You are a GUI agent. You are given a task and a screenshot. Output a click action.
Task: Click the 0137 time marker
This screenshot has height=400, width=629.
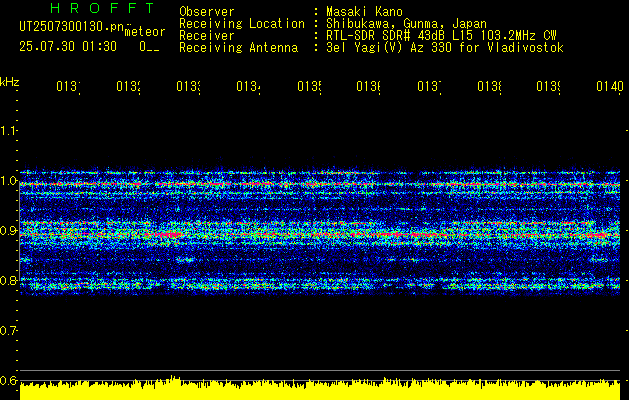pyautogui.click(x=429, y=87)
